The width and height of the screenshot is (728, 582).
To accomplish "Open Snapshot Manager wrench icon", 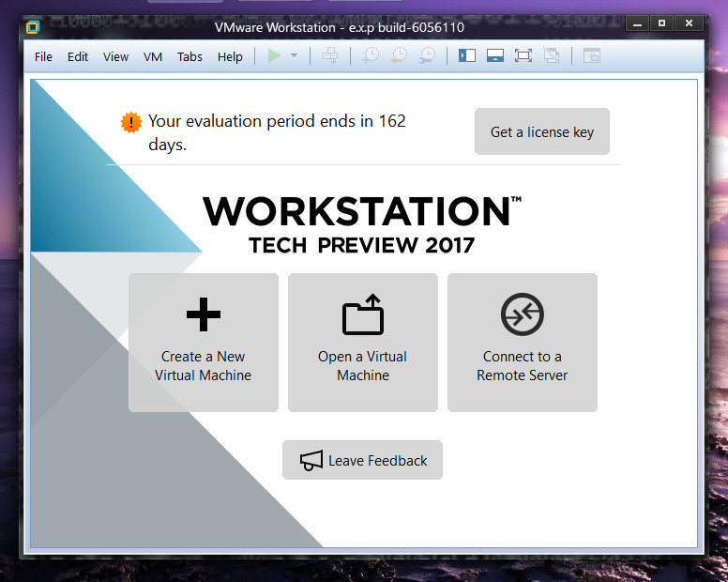I will tap(427, 55).
